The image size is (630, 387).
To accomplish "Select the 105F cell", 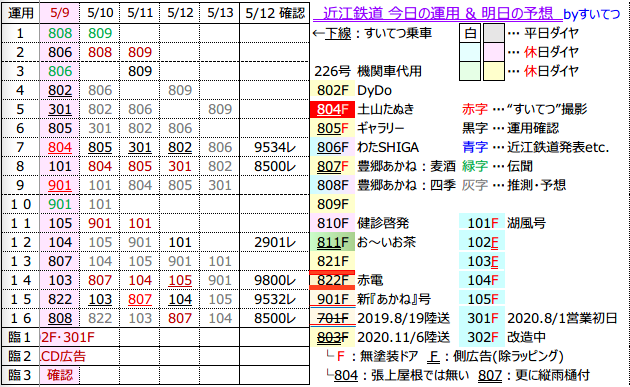I will 482,299.
